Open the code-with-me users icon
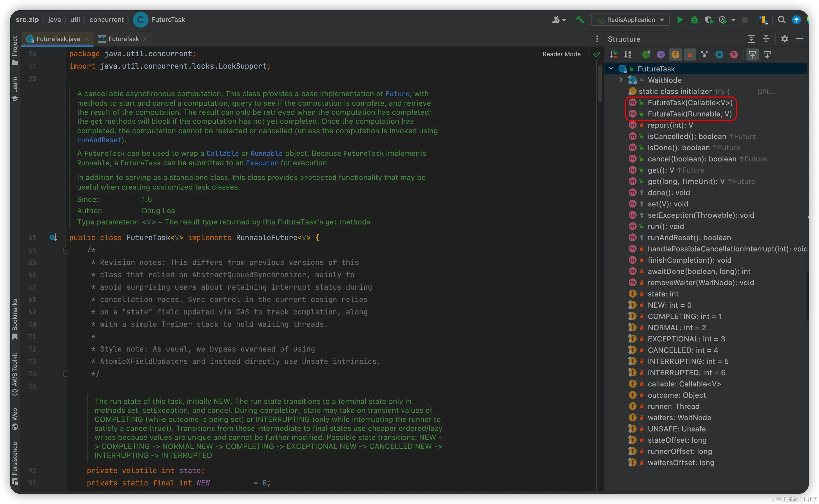Image resolution: width=819 pixels, height=504 pixels. [559, 20]
